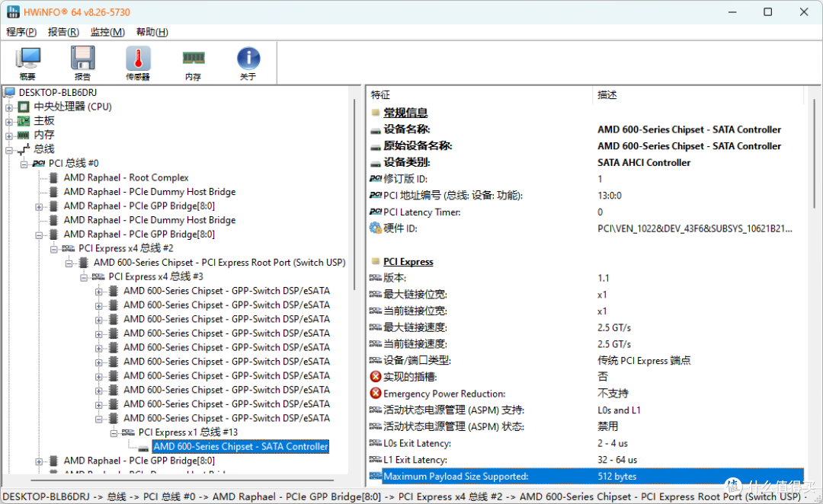Open the 报告(R) menu
The width and height of the screenshot is (823, 504).
pos(63,32)
